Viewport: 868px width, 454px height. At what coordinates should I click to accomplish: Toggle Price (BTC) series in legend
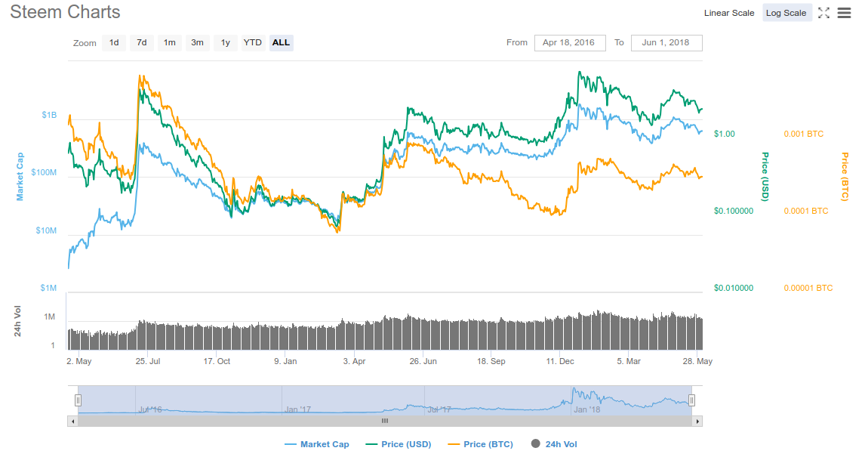481,444
